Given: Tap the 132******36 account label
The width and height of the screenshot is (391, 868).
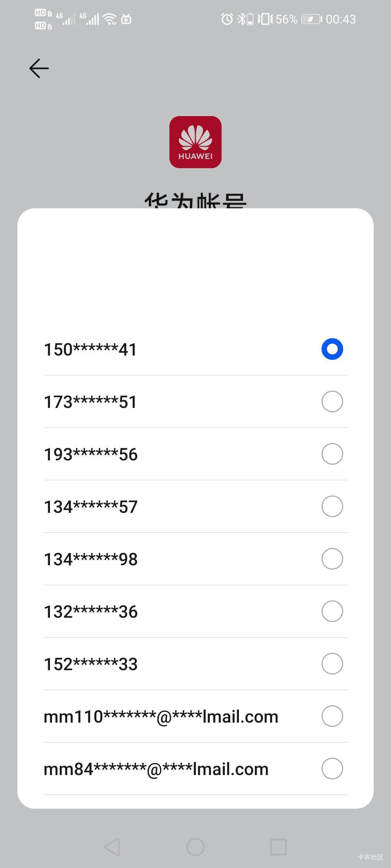Looking at the screenshot, I should 91,612.
